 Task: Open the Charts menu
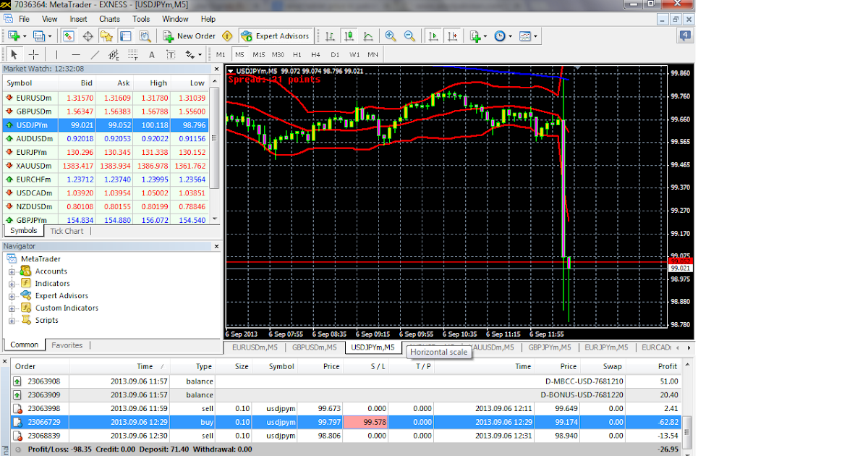click(110, 19)
